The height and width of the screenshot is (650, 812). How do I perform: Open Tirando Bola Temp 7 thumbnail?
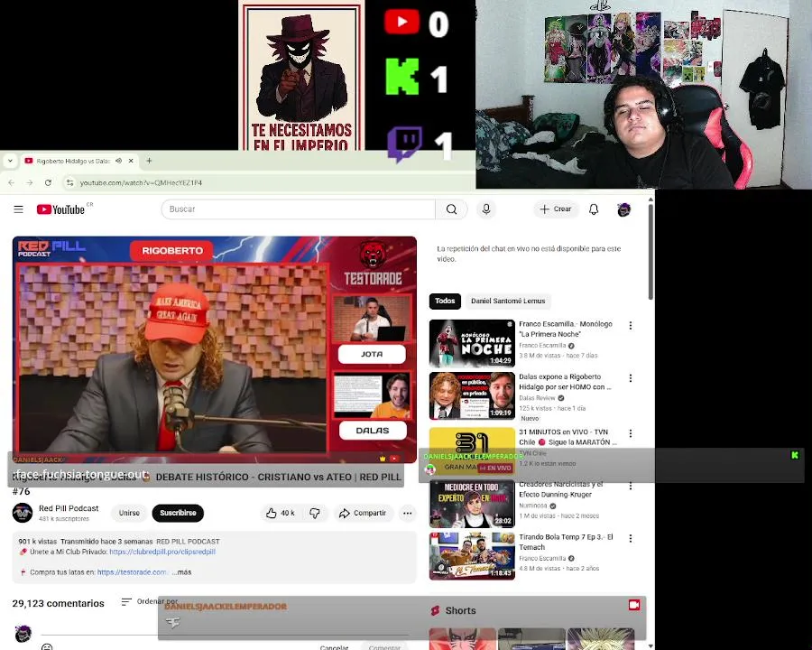point(472,556)
